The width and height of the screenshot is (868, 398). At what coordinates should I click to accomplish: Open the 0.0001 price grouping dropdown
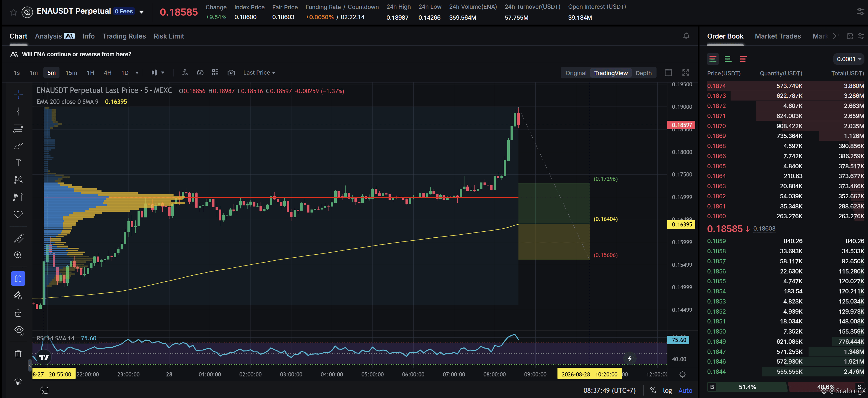tap(849, 59)
